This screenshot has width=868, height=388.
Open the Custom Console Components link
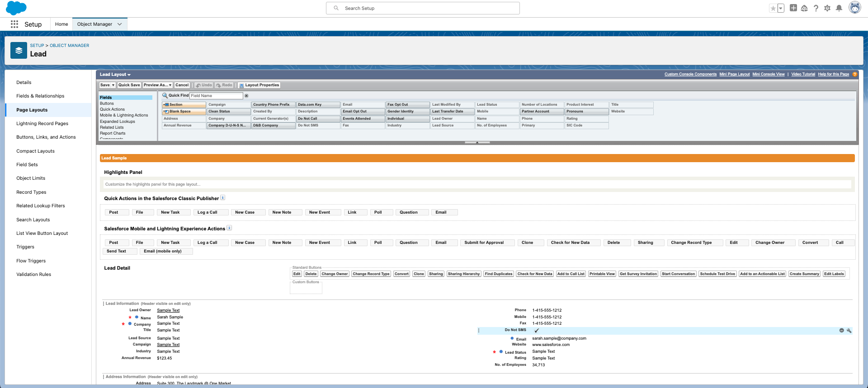(690, 75)
